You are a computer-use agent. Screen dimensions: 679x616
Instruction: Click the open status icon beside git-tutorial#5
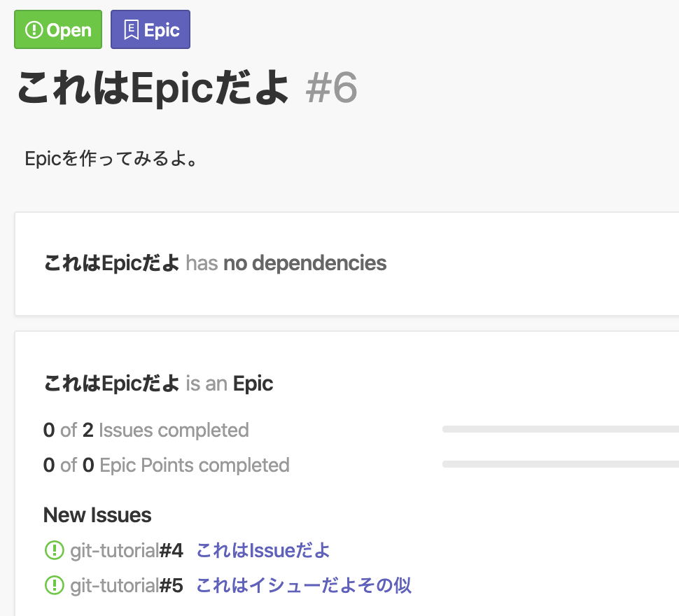click(x=53, y=585)
